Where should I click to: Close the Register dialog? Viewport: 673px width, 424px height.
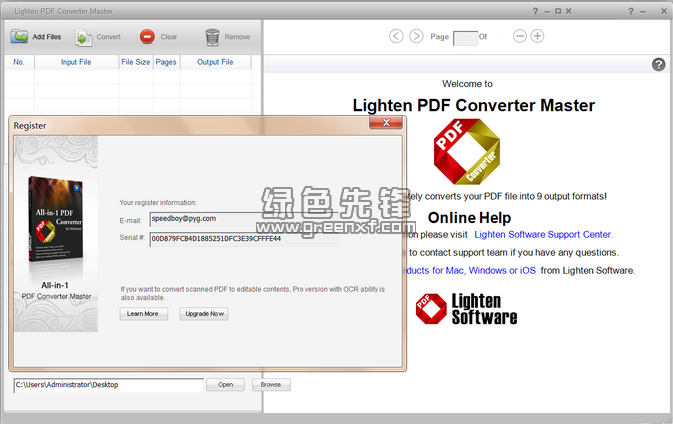click(386, 123)
